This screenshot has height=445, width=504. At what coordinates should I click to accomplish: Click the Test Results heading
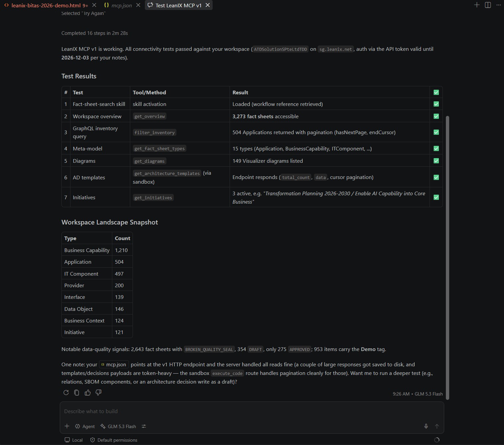[x=79, y=76]
